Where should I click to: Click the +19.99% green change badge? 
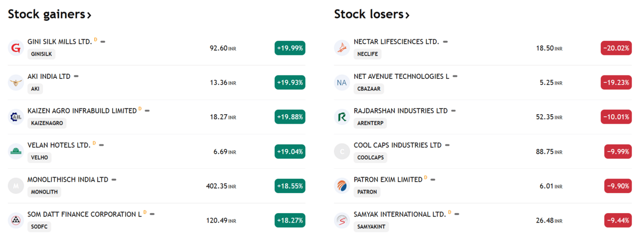[x=290, y=48]
